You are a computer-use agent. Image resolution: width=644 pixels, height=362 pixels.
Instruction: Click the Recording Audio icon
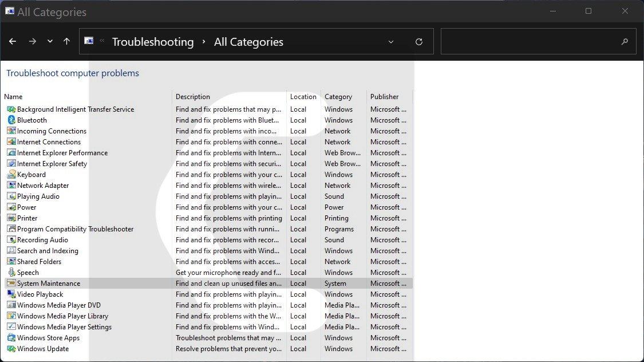coord(11,240)
